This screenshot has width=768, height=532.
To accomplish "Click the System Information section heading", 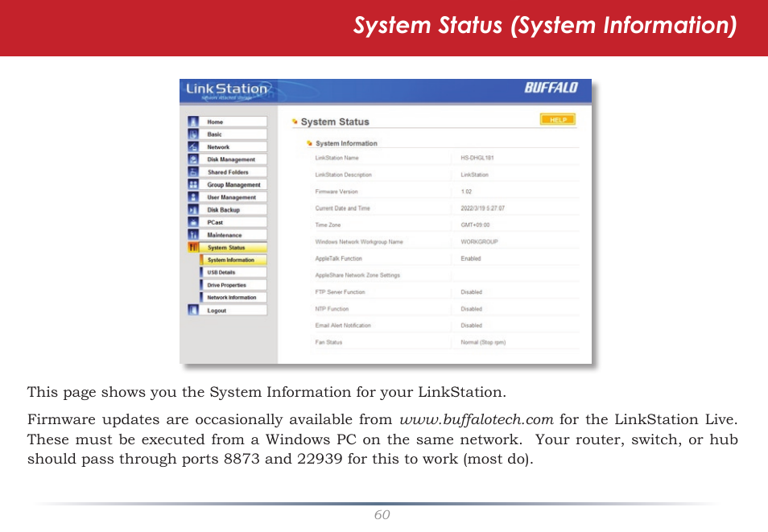I will tap(346, 143).
